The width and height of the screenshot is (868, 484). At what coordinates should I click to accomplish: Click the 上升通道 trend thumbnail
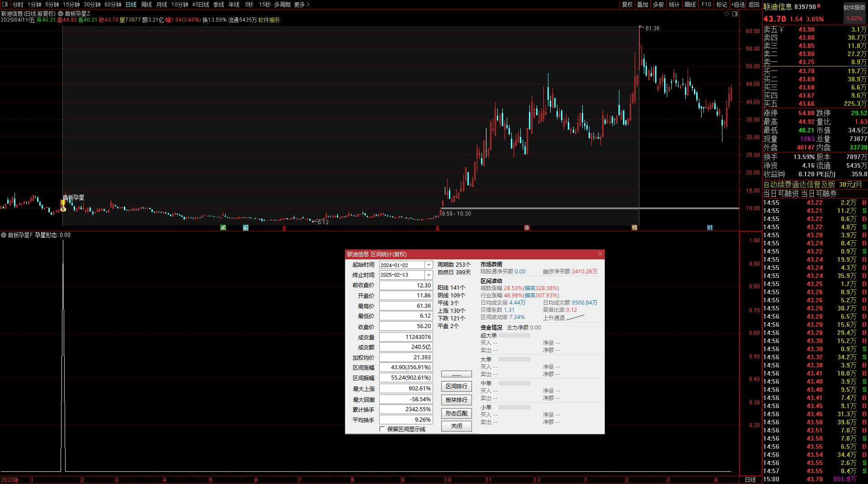[576, 318]
